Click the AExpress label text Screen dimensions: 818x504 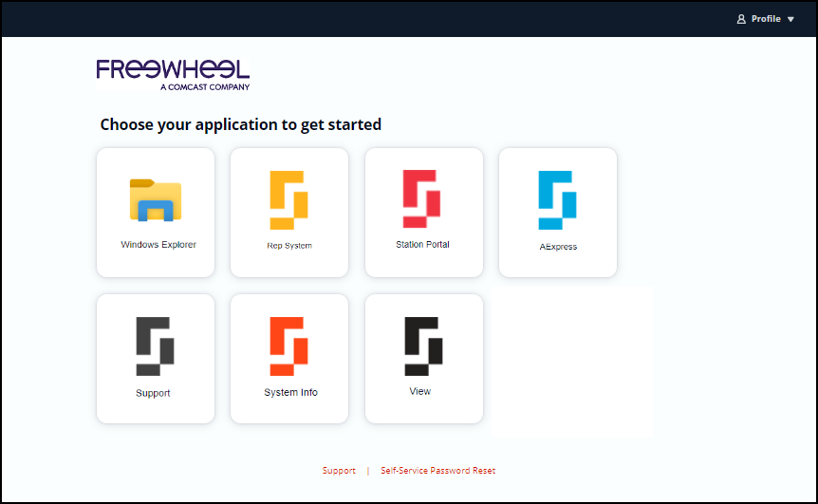(558, 247)
